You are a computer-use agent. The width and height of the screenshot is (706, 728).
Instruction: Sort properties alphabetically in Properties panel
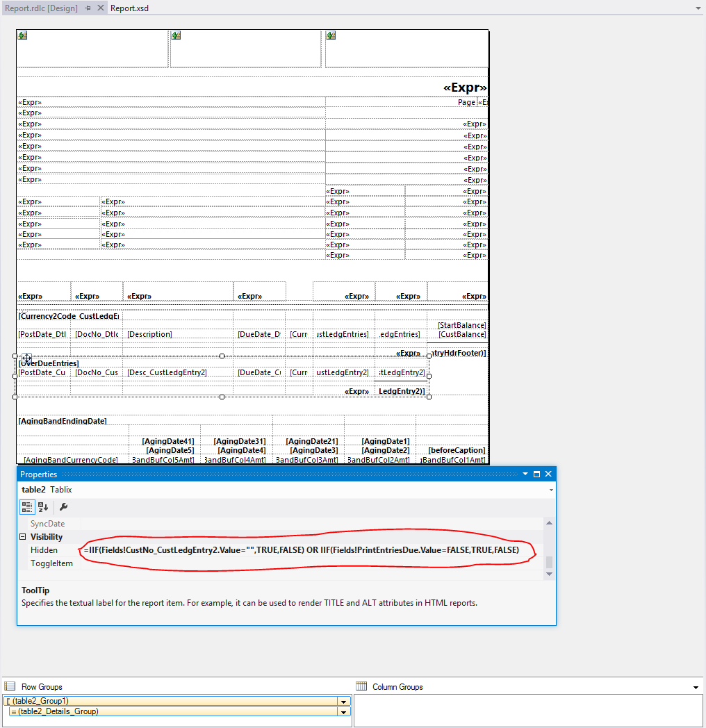pos(43,506)
